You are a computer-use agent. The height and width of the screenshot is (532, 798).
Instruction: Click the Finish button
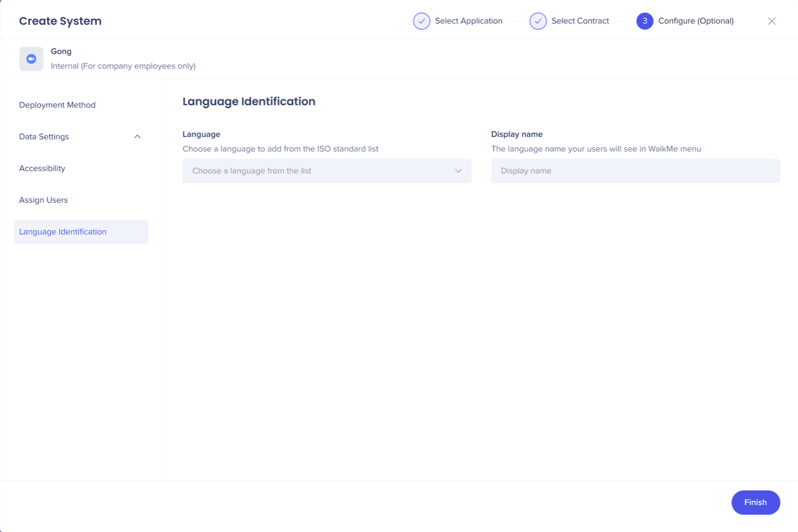tap(755, 502)
